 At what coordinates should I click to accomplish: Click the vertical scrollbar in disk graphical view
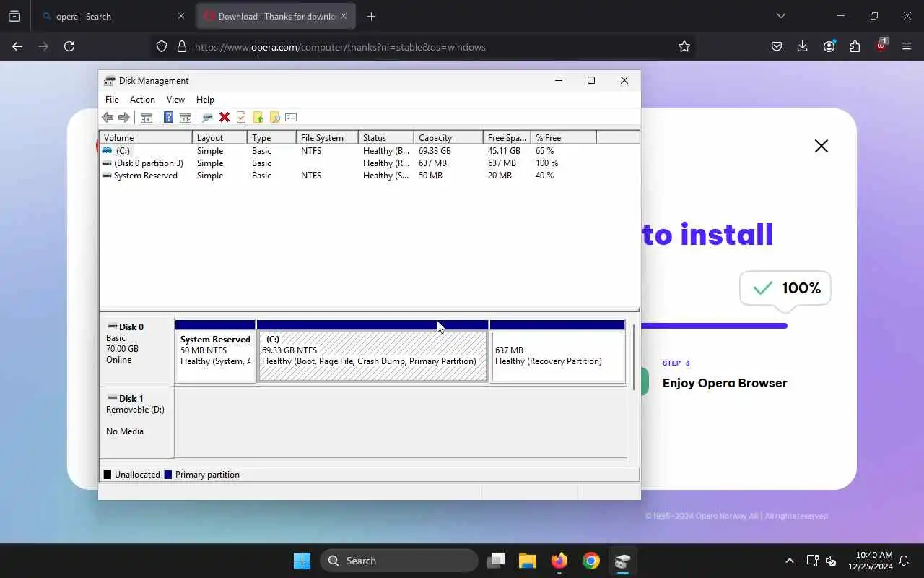click(x=634, y=358)
